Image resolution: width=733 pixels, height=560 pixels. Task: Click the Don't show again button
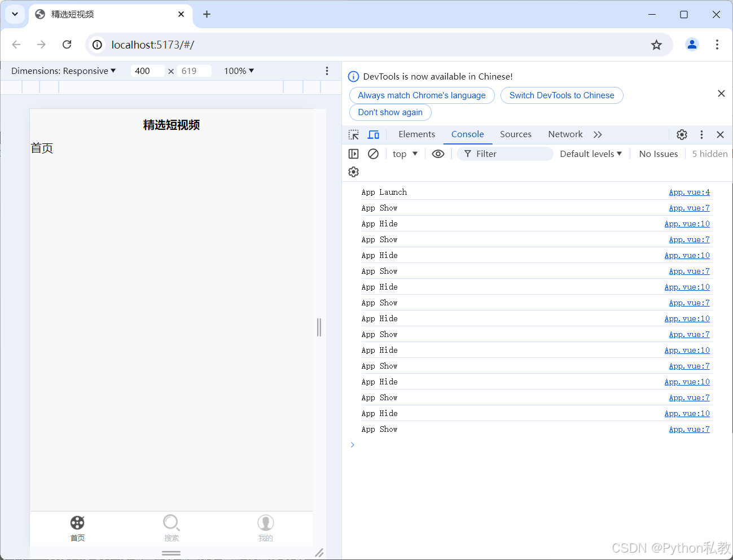pyautogui.click(x=390, y=112)
